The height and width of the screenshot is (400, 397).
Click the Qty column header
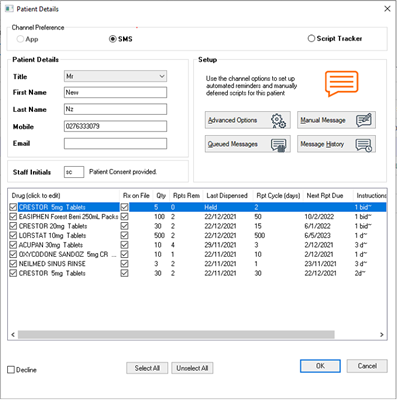click(161, 196)
